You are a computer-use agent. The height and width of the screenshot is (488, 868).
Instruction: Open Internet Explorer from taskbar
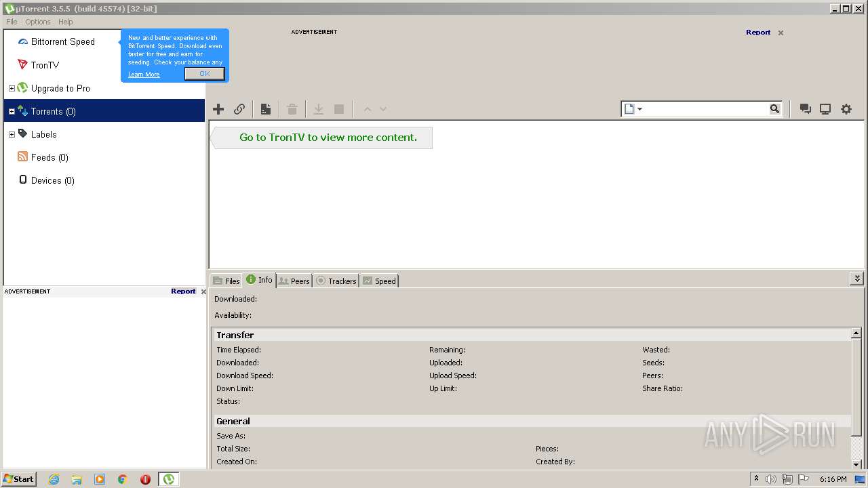(54, 479)
